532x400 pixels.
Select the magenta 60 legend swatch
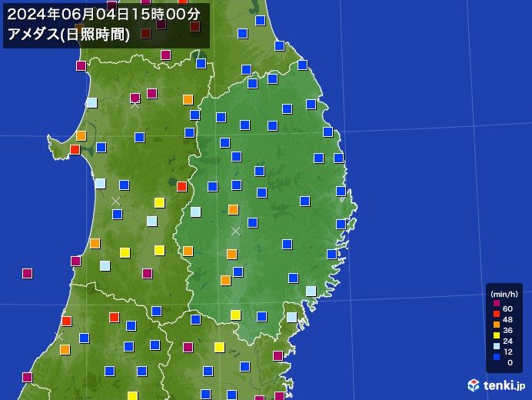click(497, 303)
